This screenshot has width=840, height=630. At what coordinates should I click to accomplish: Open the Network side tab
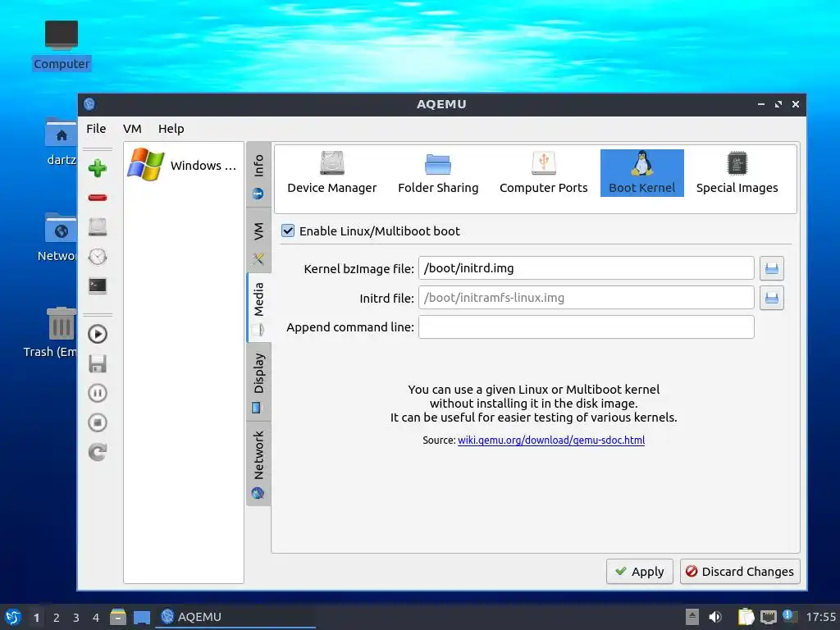pyautogui.click(x=258, y=464)
